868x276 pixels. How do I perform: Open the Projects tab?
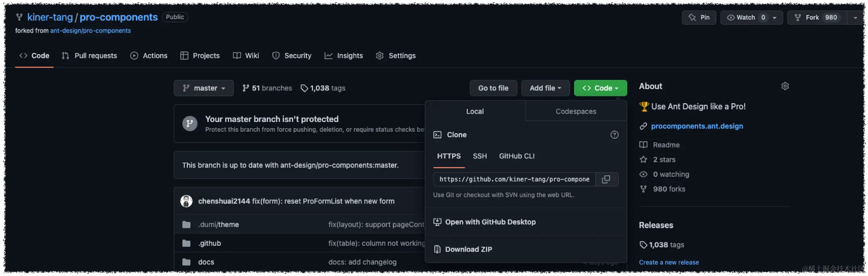click(x=200, y=56)
